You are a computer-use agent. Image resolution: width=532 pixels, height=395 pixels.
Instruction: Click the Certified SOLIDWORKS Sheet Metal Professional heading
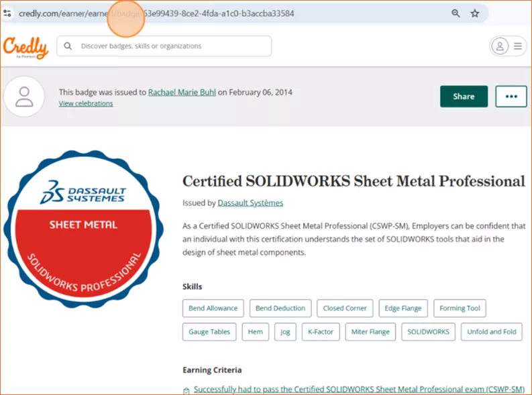coord(354,181)
